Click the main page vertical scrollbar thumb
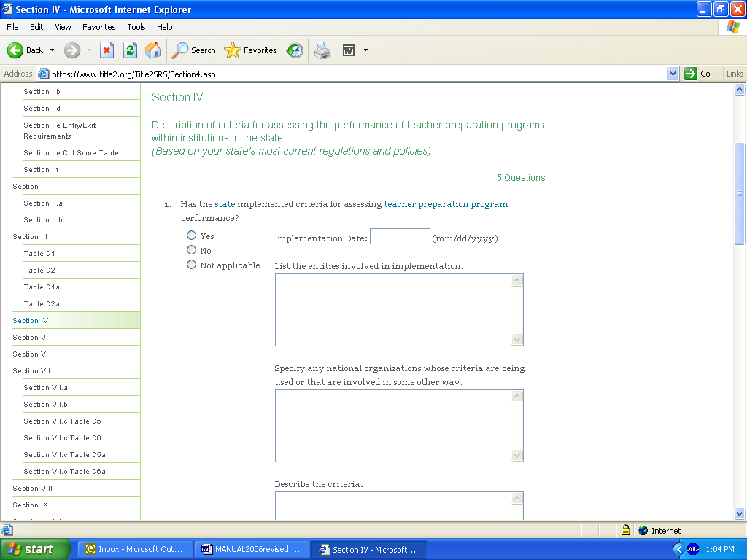The width and height of the screenshot is (747, 560). (740, 193)
